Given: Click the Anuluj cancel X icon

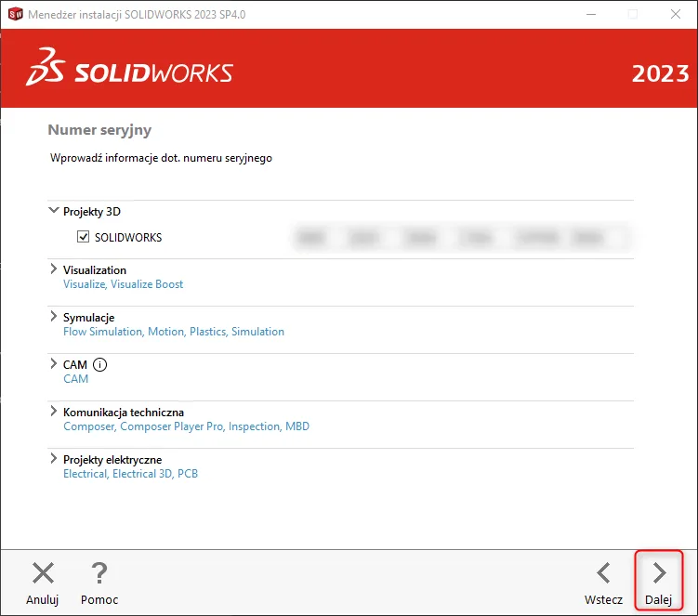Looking at the screenshot, I should 43,573.
